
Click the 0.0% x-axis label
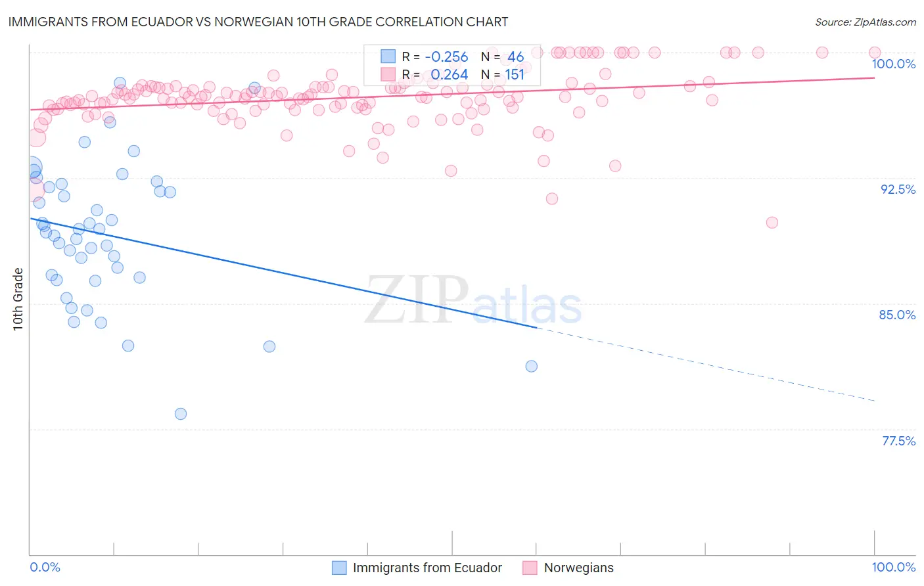[45, 567]
